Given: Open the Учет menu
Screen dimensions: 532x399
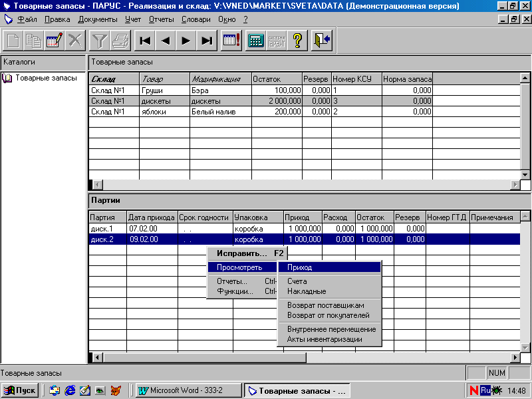Looking at the screenshot, I should click(132, 19).
